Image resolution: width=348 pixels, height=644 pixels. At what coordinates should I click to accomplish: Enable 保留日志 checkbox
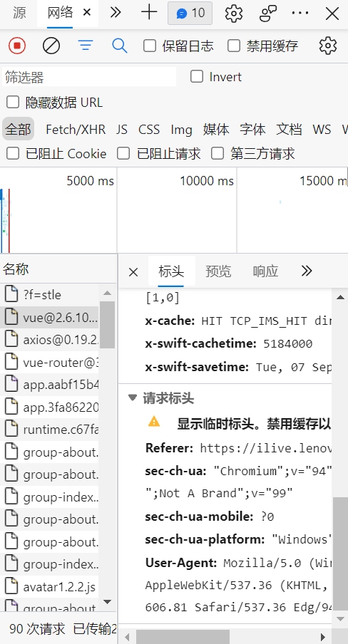click(x=149, y=46)
